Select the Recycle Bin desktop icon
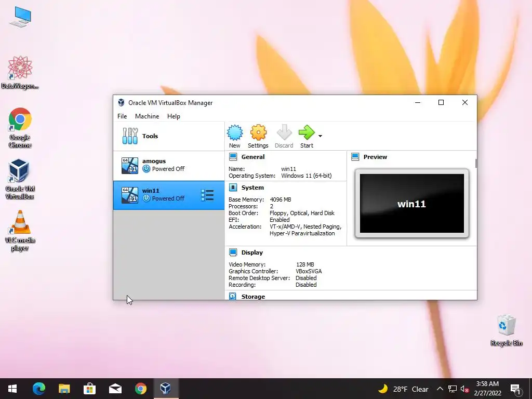This screenshot has height=399, width=532. 506,330
